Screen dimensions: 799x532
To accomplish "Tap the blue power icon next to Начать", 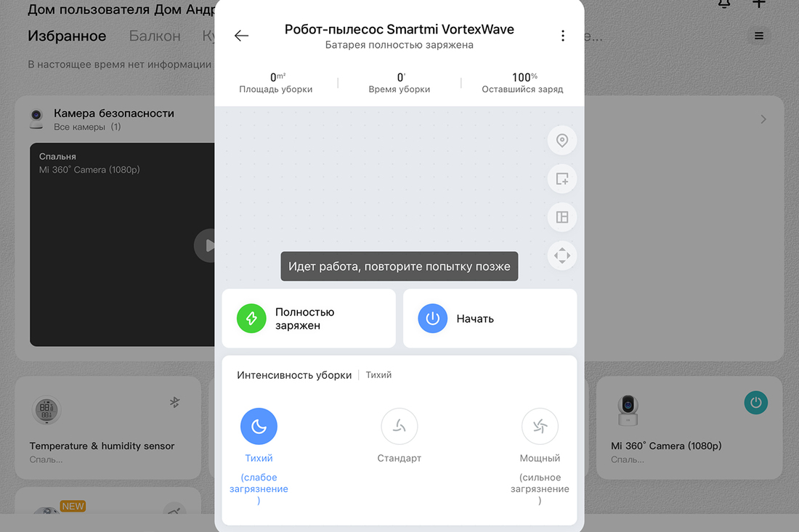I will (x=433, y=318).
